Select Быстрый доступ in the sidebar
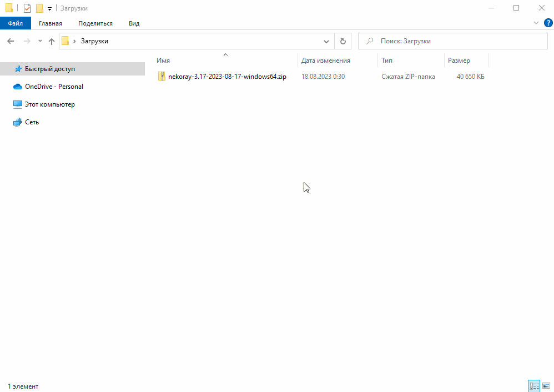Viewport: 554px width, 392px height. click(72, 69)
